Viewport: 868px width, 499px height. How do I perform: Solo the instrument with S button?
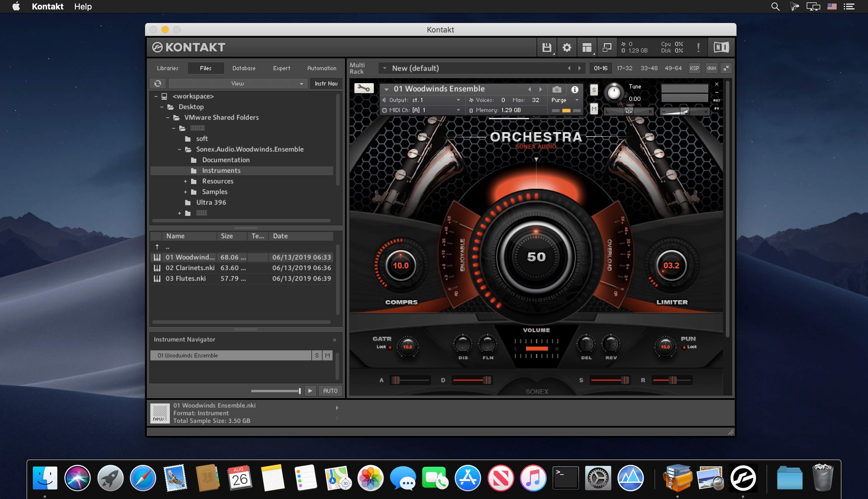click(x=594, y=90)
